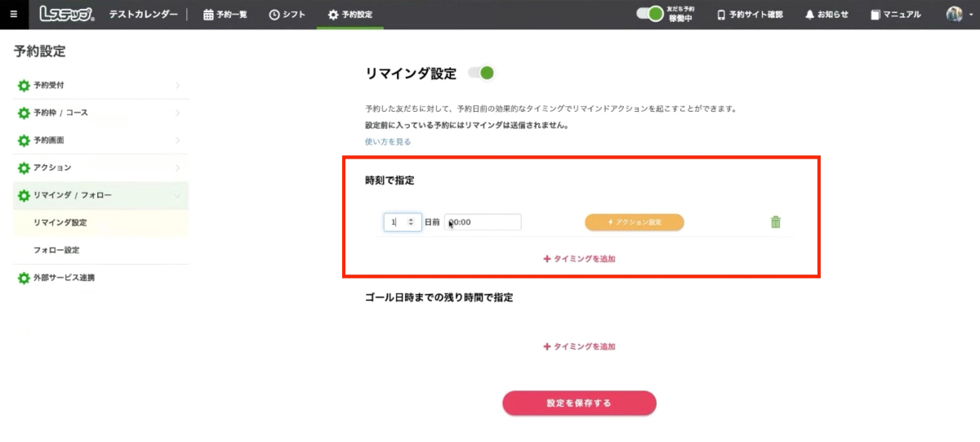
Task: Open the マニュアル manual
Action: click(x=895, y=15)
